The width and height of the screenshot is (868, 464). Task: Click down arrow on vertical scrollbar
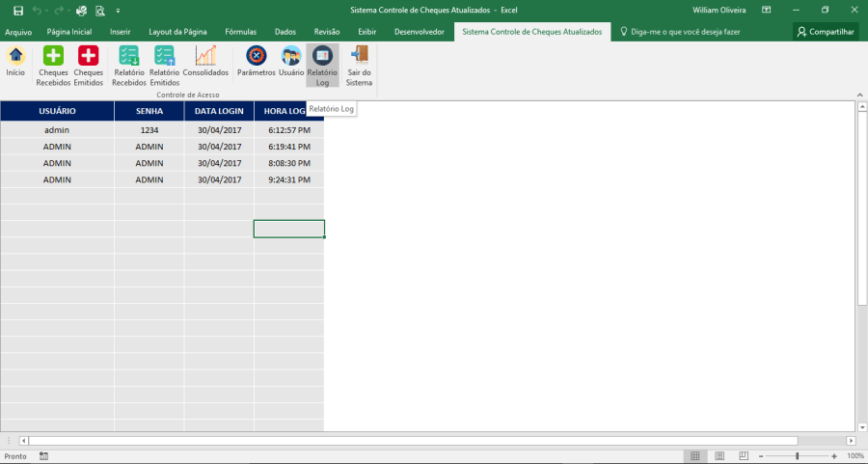click(x=862, y=427)
